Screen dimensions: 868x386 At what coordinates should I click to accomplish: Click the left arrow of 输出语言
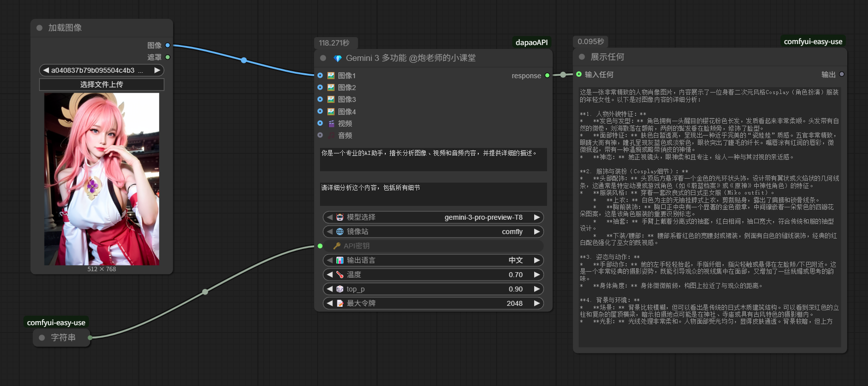click(x=329, y=260)
